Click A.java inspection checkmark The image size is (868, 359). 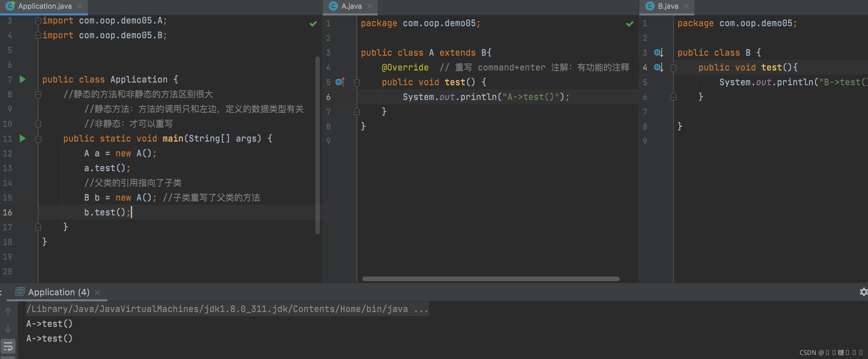(630, 23)
